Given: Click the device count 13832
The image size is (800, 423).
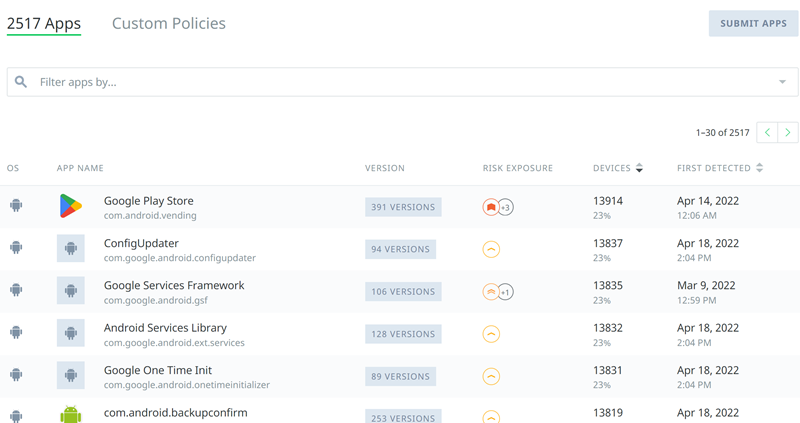Looking at the screenshot, I should (608, 328).
